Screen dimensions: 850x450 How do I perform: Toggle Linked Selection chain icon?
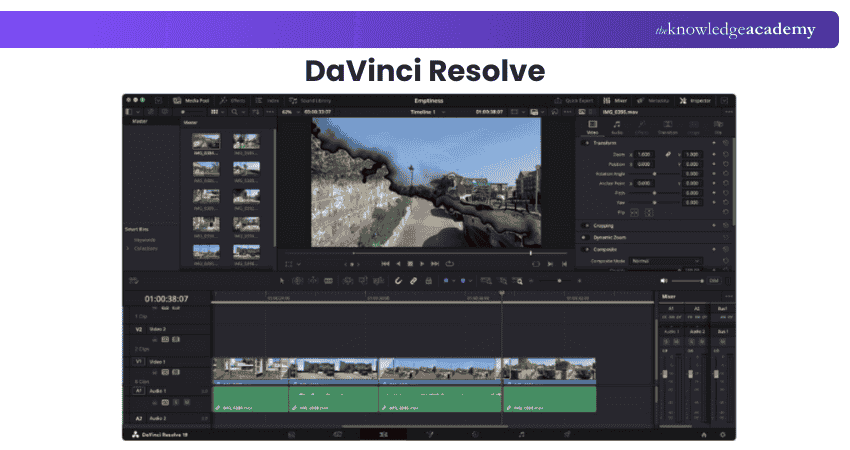click(x=414, y=281)
